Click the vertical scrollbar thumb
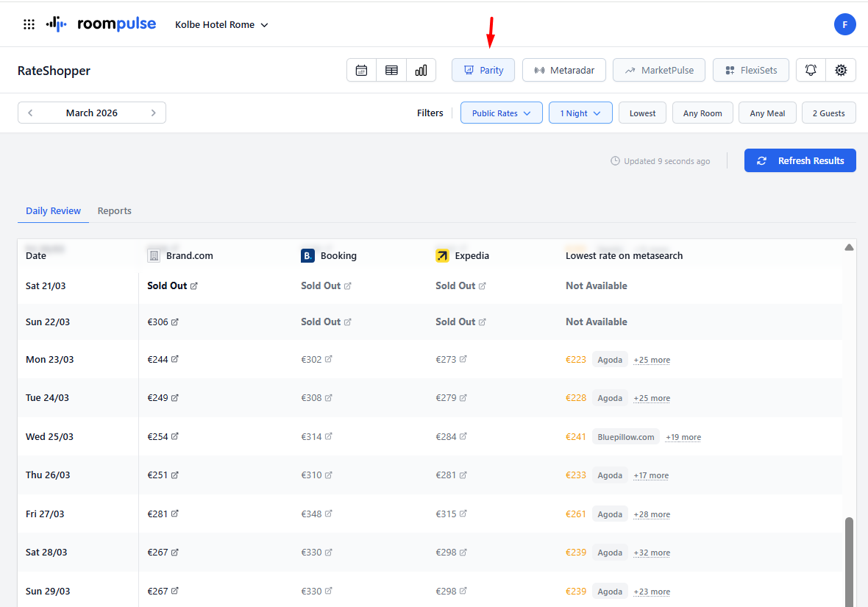 click(849, 561)
